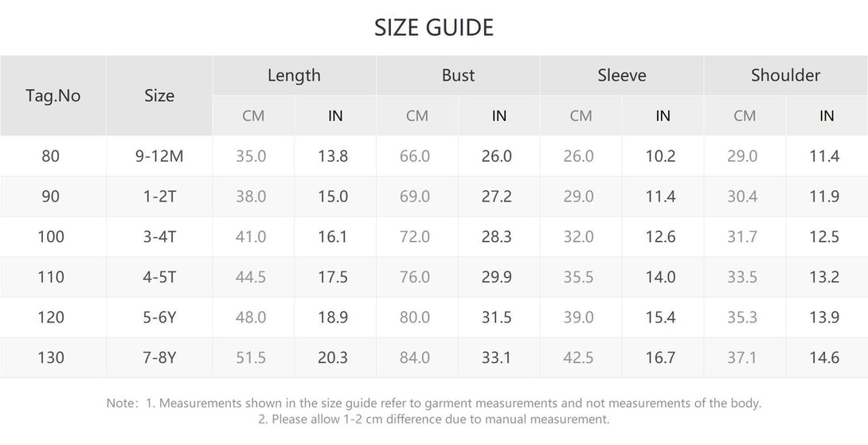Click the Length column header

[x=294, y=76]
